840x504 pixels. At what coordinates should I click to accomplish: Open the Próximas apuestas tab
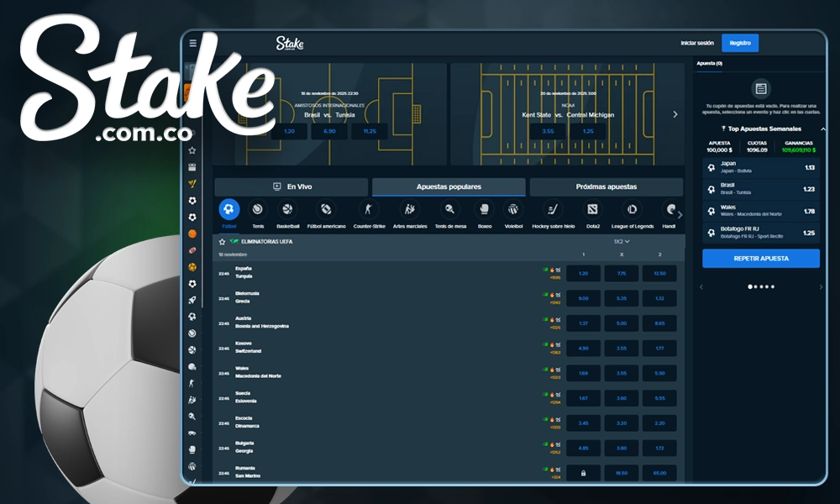[606, 186]
